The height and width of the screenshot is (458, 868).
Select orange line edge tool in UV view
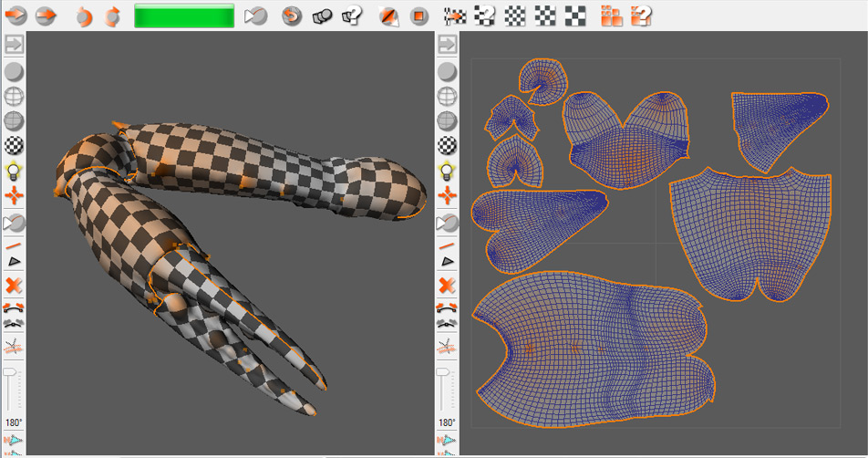(x=447, y=245)
